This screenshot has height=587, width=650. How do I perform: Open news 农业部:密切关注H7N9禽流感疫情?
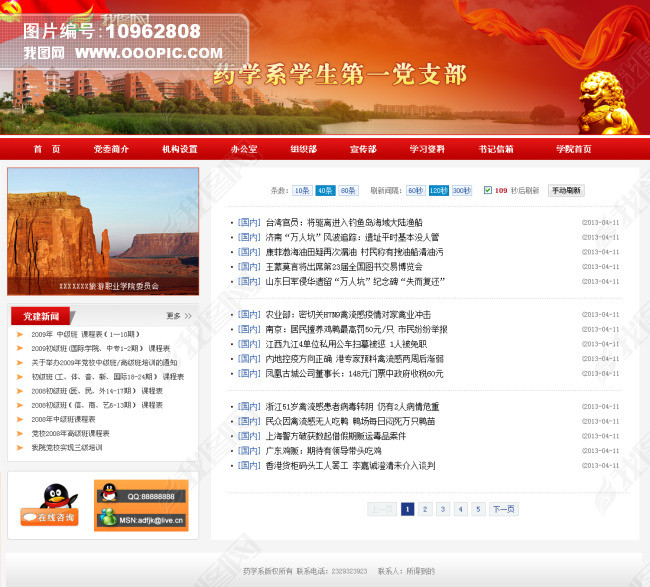(x=348, y=315)
